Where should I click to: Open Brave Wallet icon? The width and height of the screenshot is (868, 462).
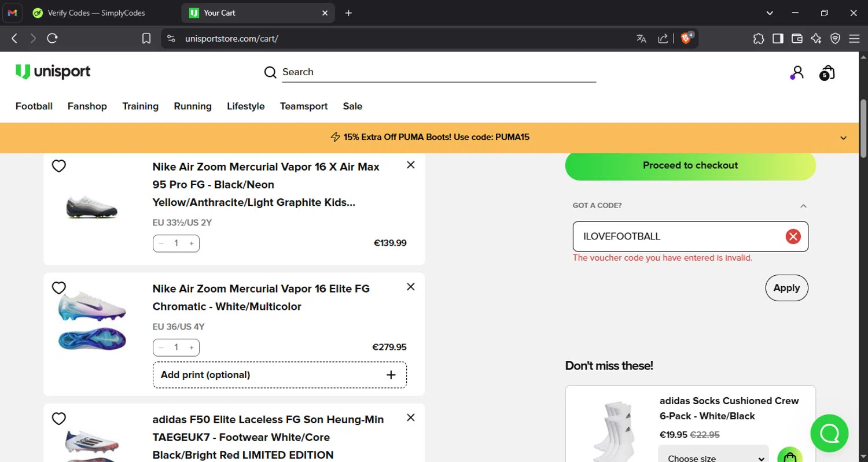pyautogui.click(x=797, y=38)
